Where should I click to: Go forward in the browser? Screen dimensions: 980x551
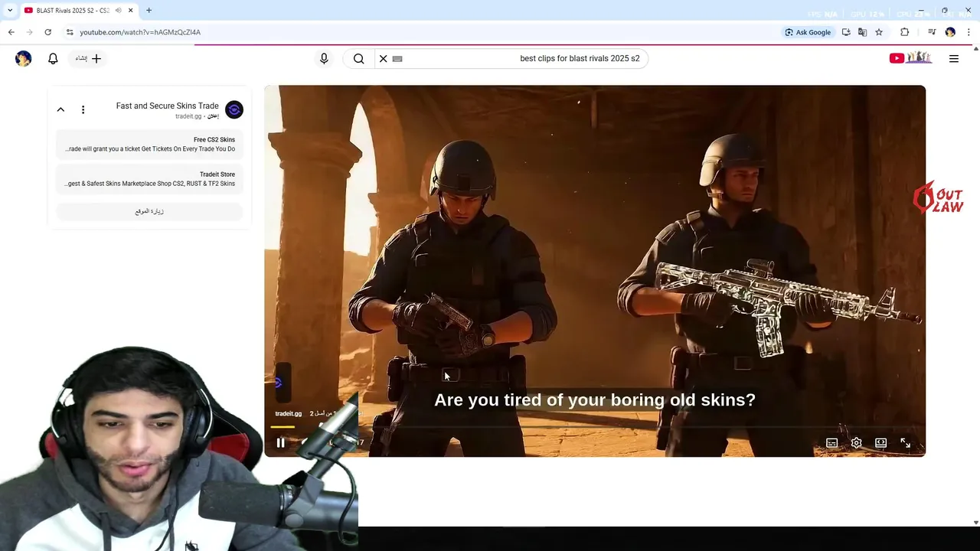click(x=29, y=32)
